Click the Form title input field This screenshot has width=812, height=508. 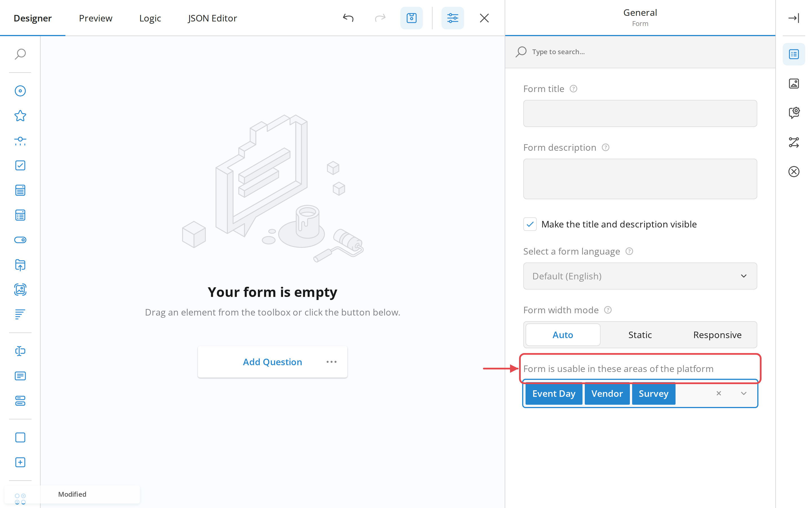(x=640, y=113)
